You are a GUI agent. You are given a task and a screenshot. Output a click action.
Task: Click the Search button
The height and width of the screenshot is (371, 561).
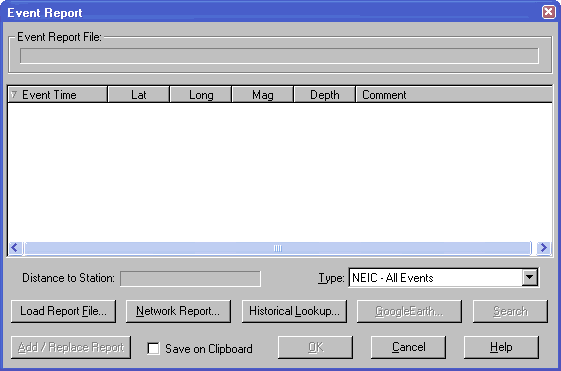[x=510, y=311]
